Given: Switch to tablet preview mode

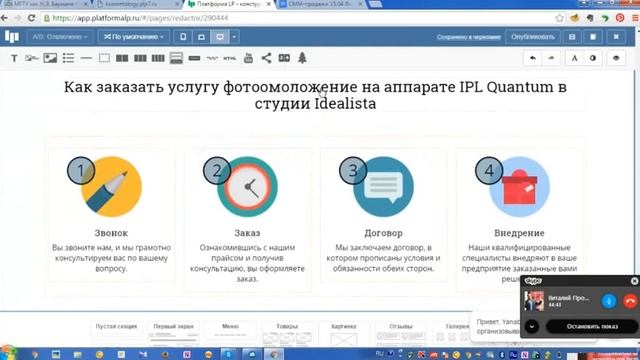Looking at the screenshot, I should click(201, 37).
